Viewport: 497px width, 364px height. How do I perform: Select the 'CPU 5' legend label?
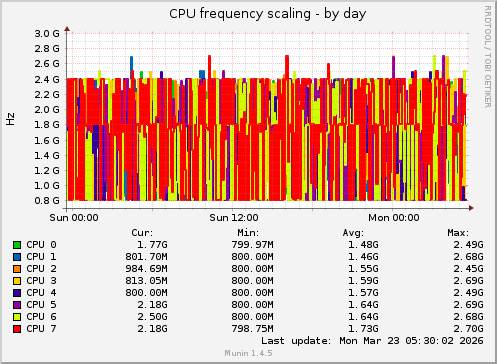41,305
